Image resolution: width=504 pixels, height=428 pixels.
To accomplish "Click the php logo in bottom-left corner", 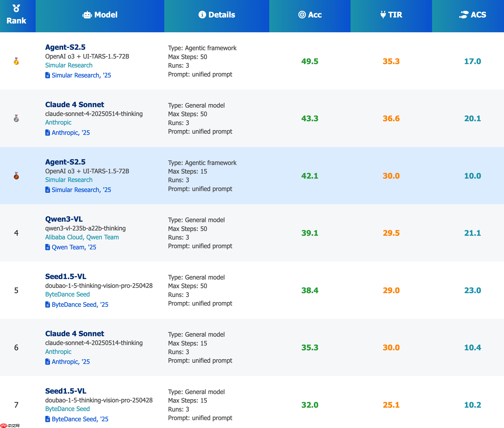I will [x=4, y=426].
